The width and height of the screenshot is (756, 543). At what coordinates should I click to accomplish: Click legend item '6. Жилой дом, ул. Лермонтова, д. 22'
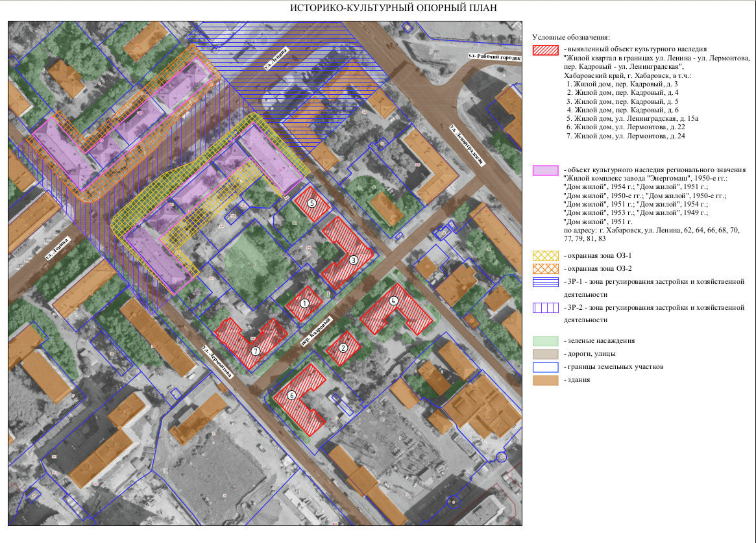[x=626, y=127]
